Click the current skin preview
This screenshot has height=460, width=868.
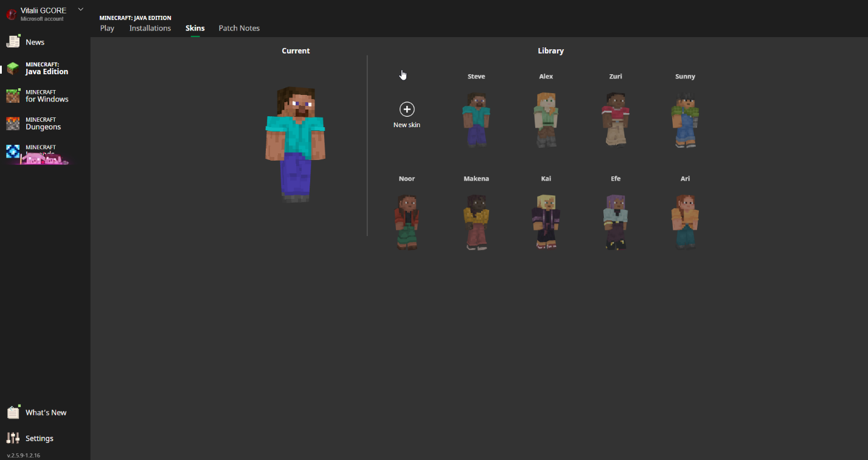(296, 144)
